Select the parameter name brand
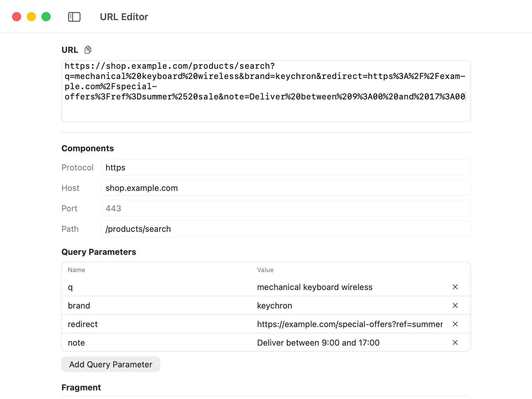The height and width of the screenshot is (399, 532). pyautogui.click(x=79, y=306)
